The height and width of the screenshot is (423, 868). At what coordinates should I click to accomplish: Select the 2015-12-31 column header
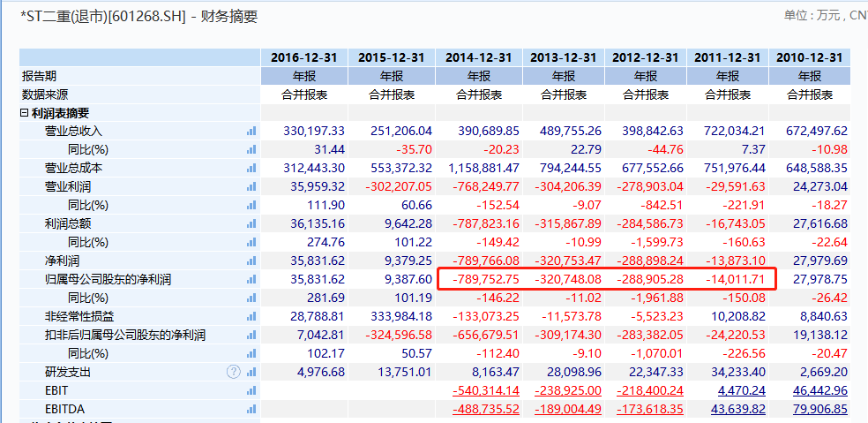point(392,57)
